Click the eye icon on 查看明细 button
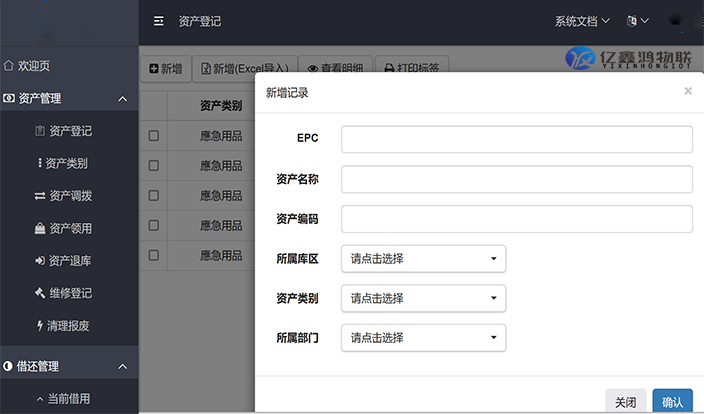Image resolution: width=704 pixels, height=414 pixels. pos(312,69)
